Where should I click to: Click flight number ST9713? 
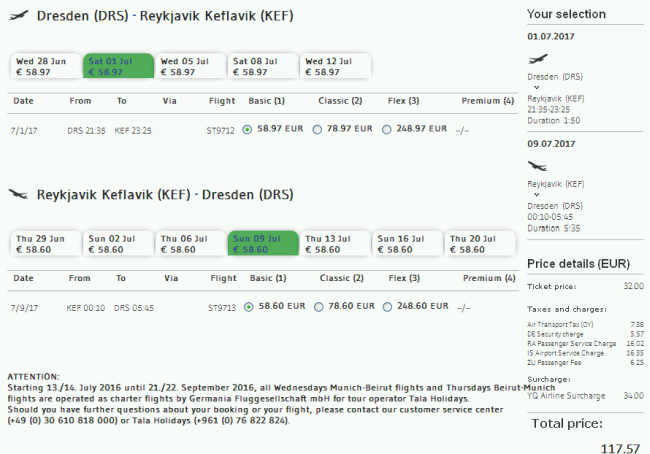coord(222,308)
